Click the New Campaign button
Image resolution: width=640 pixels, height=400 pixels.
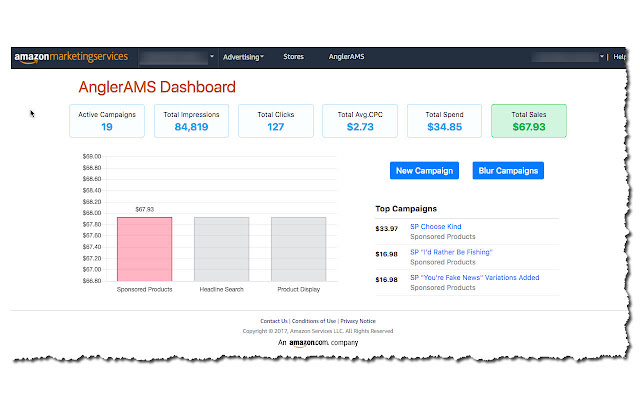[x=424, y=171]
